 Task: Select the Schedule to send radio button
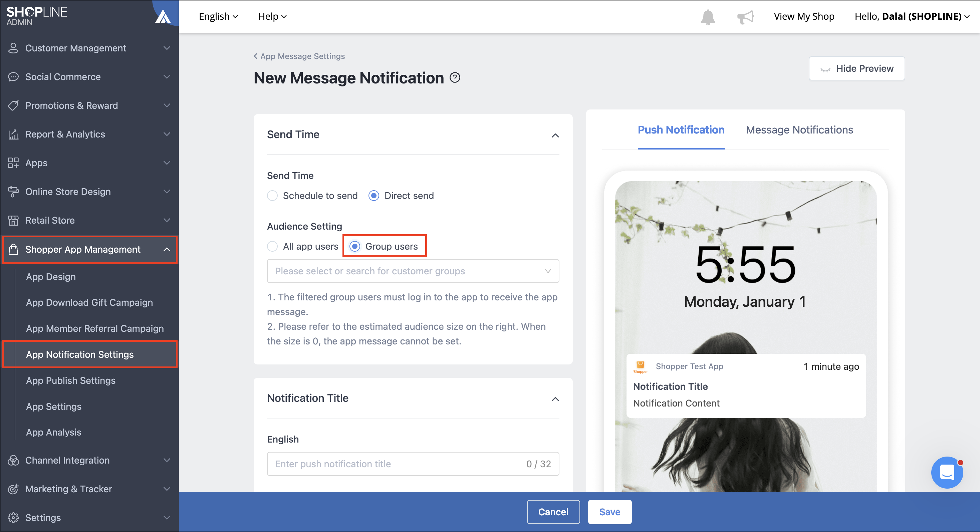click(272, 196)
